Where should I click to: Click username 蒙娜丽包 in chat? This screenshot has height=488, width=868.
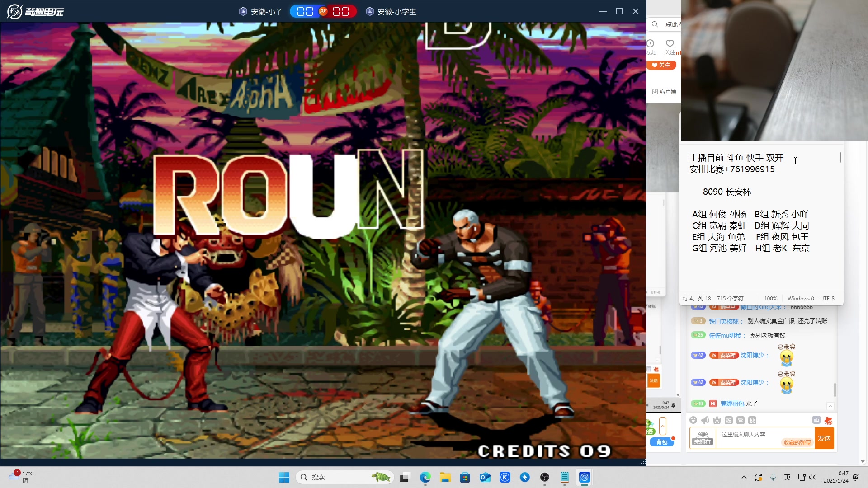pyautogui.click(x=732, y=404)
